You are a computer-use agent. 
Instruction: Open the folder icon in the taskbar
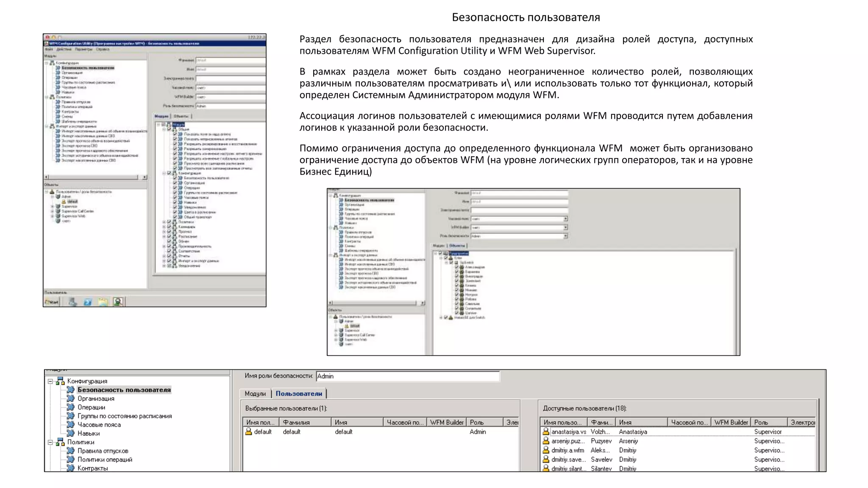[x=103, y=302]
